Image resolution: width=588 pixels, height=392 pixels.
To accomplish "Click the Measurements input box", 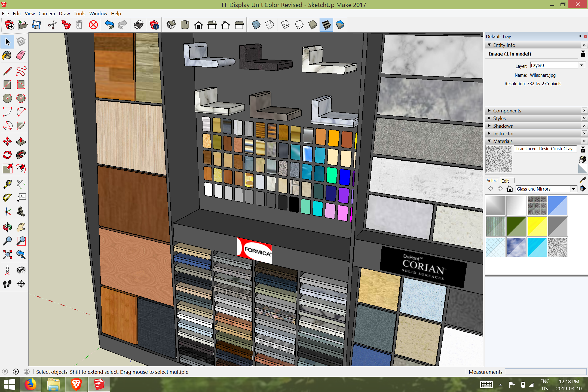I will click(x=545, y=372).
